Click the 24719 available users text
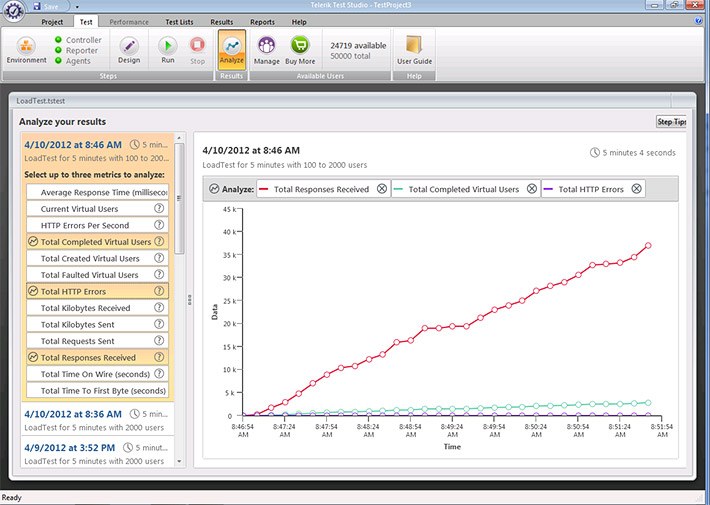The width and height of the screenshot is (710, 505). tap(358, 45)
